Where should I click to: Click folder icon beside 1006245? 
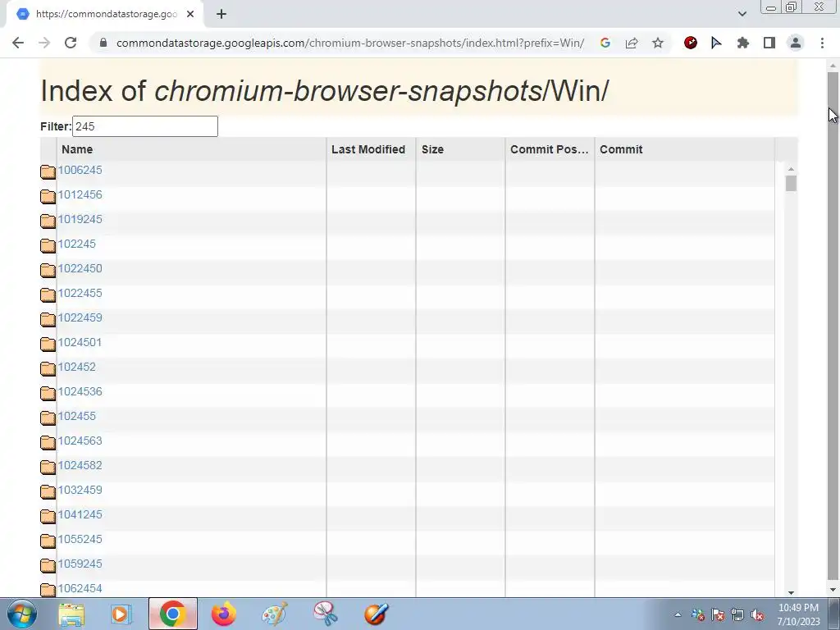tap(48, 172)
